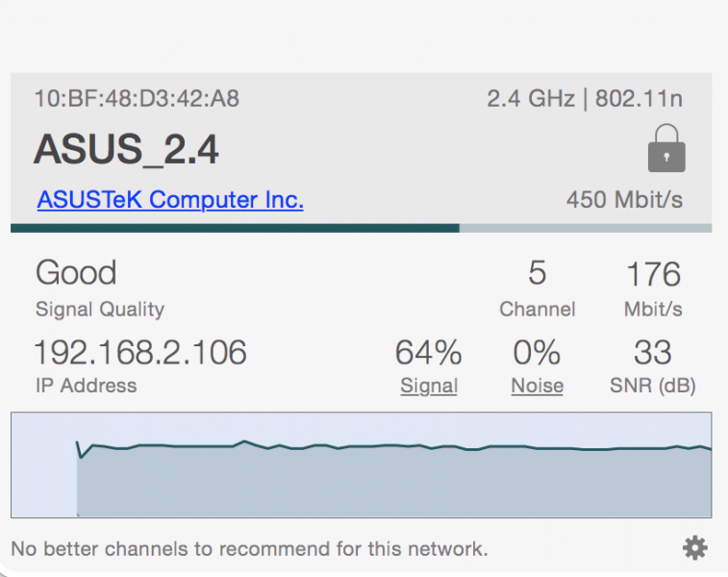Image resolution: width=728 pixels, height=577 pixels.
Task: Click the channel recommendation message
Action: pos(249,549)
